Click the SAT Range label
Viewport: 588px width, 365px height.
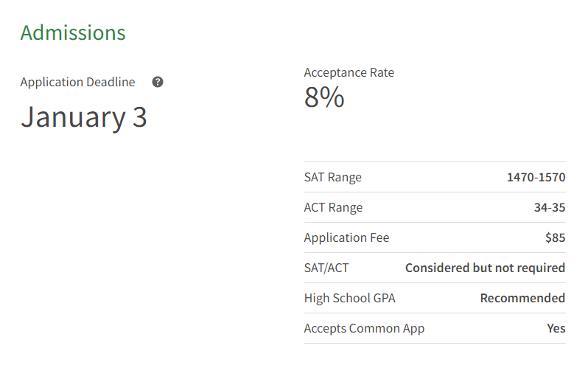[332, 177]
